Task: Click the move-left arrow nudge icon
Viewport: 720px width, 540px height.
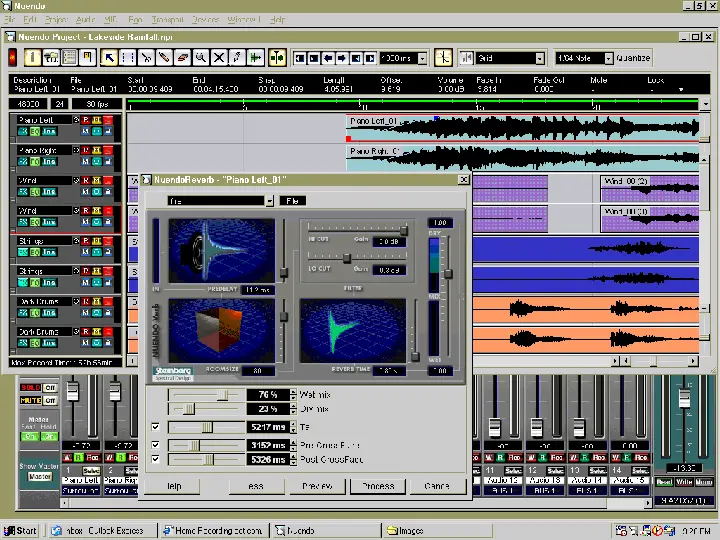Action: click(x=328, y=58)
